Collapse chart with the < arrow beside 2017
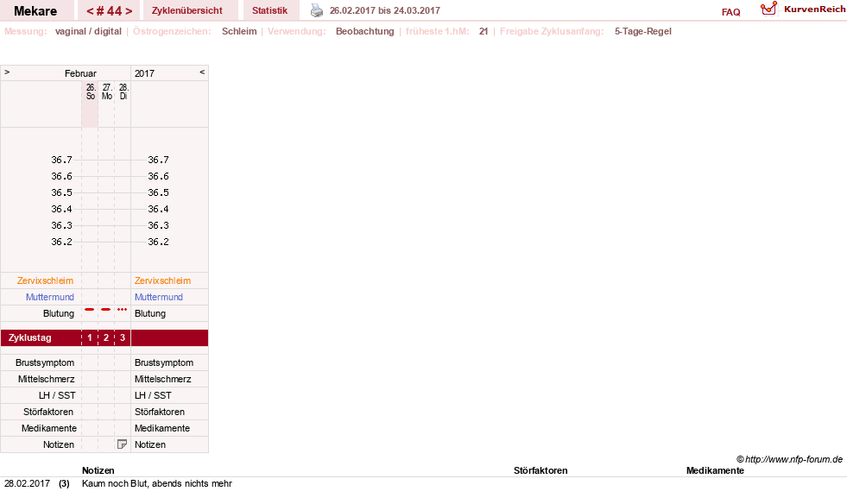Viewport: 847px width, 504px height. coord(202,72)
